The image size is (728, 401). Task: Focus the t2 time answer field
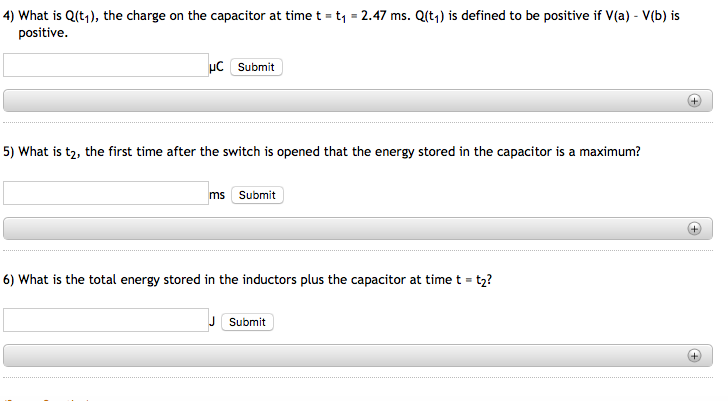click(x=105, y=193)
